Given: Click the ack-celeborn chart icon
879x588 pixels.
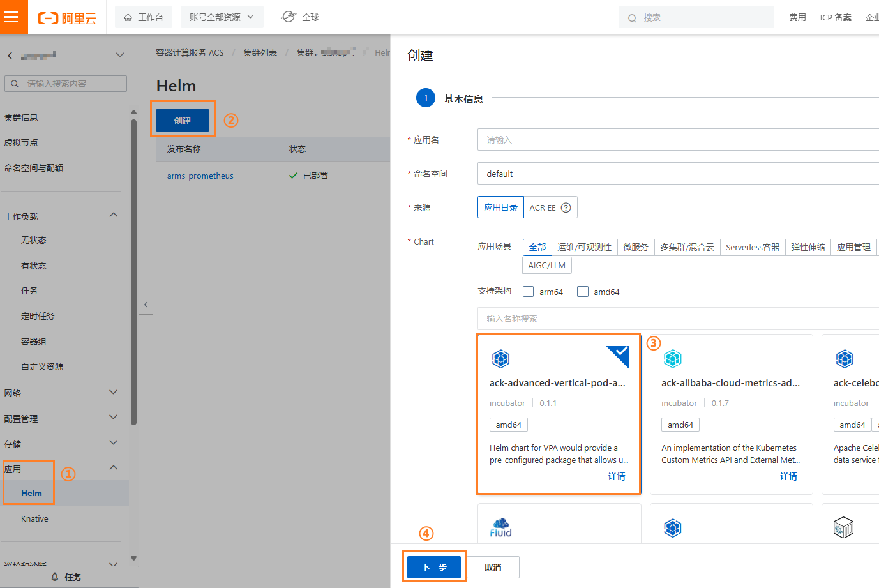Looking at the screenshot, I should (845, 359).
